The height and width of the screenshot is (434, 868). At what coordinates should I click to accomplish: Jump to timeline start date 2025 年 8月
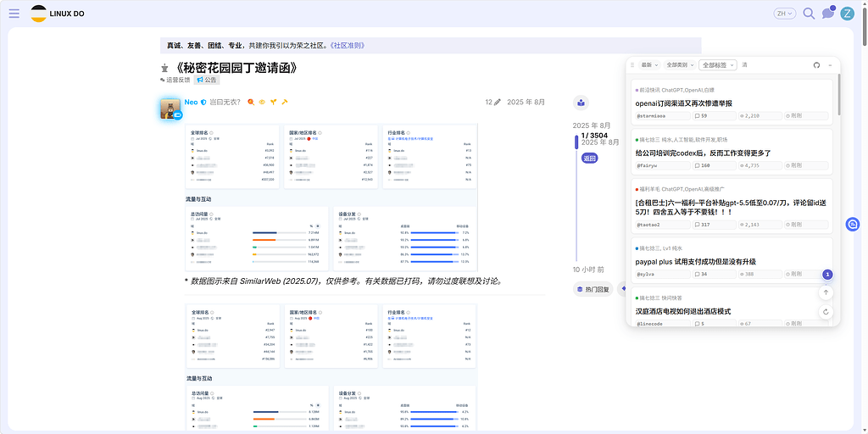click(592, 125)
